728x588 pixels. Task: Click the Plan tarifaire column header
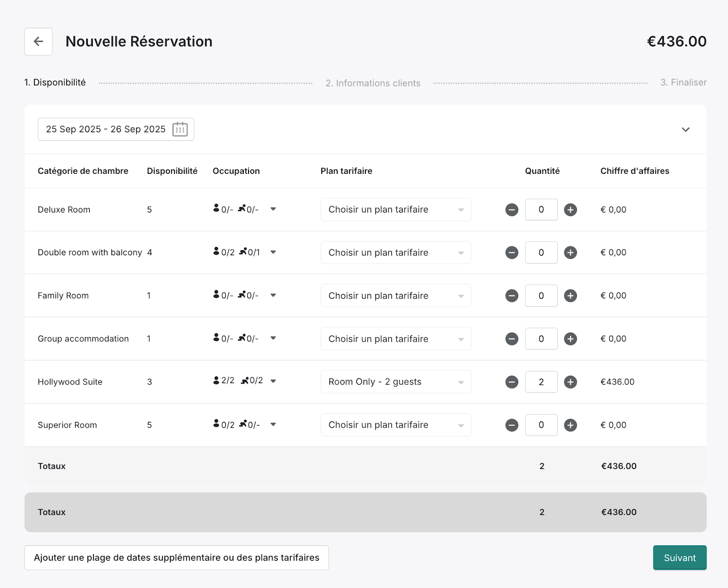pyautogui.click(x=346, y=171)
